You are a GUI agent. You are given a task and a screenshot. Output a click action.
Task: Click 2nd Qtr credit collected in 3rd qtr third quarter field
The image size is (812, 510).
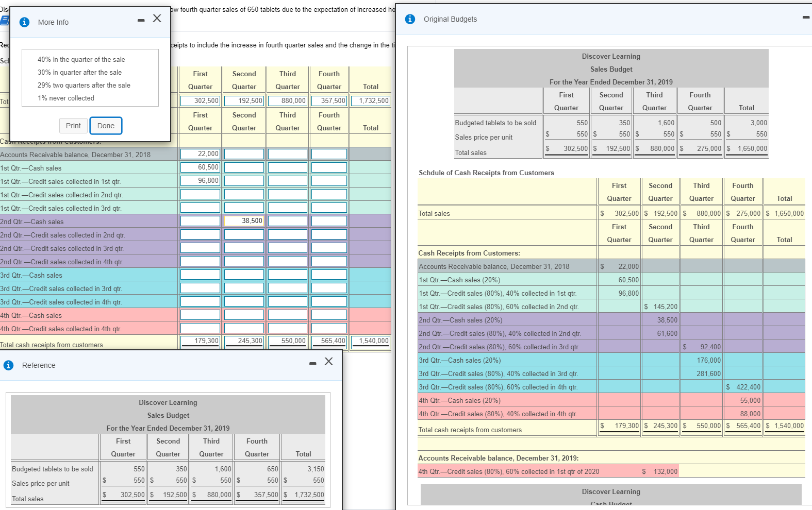point(288,247)
